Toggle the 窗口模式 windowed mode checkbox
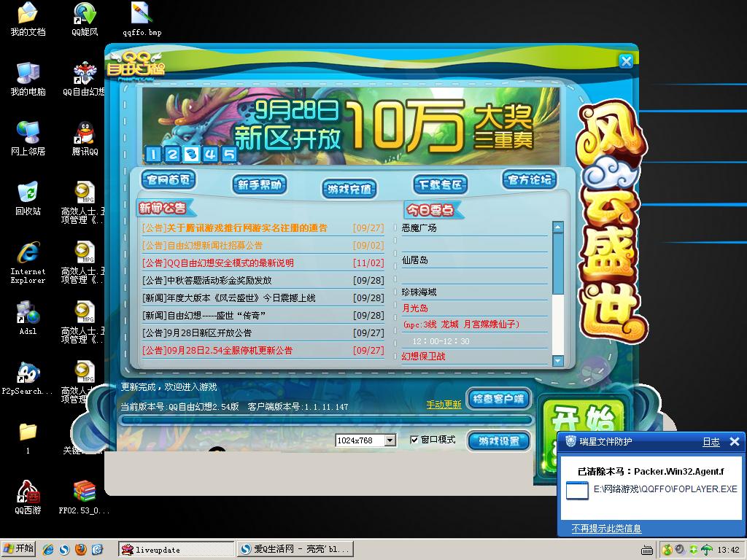Image resolution: width=747 pixels, height=560 pixels. [x=414, y=440]
